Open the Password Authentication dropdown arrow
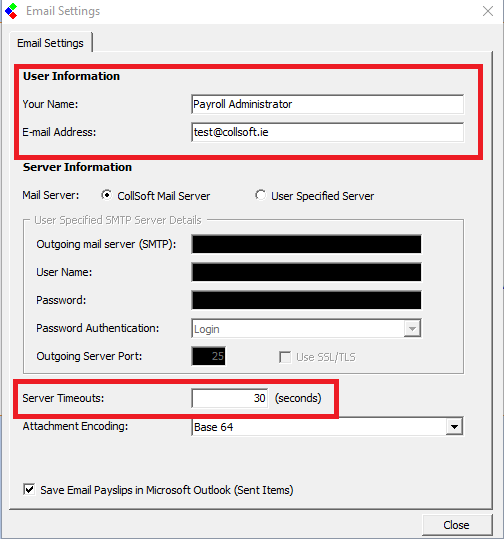Viewport: 504px width, 539px height. click(412, 329)
